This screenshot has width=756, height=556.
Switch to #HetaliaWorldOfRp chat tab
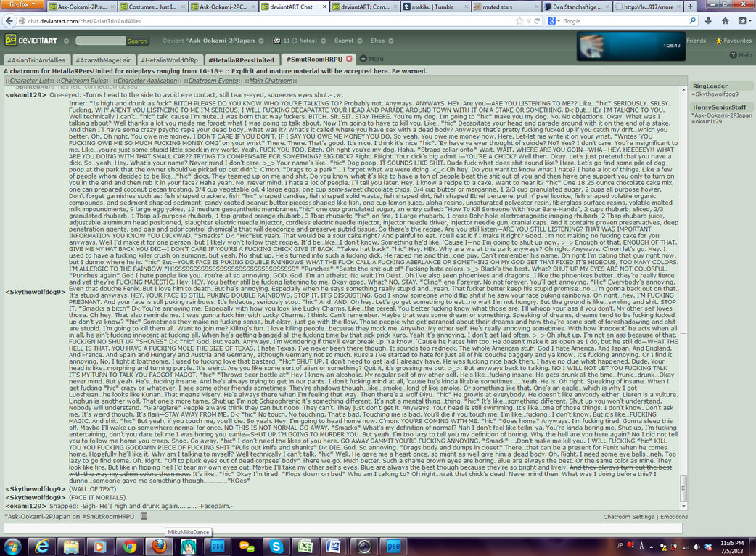[169, 60]
